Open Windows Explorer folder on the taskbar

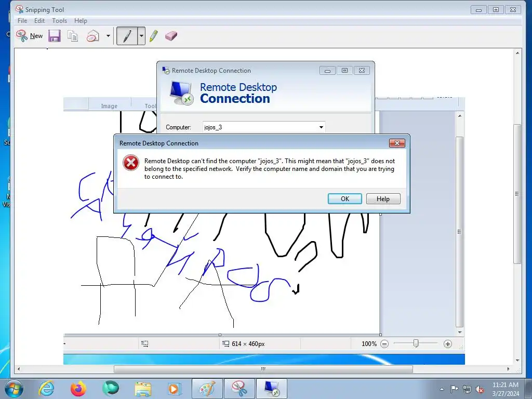143,389
